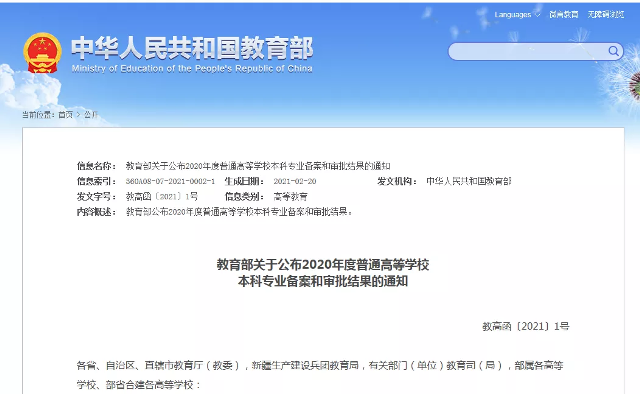Click the 发文字号 value 教高函〔2021〕1号
Screen dimensions: 640x394
click(162, 196)
